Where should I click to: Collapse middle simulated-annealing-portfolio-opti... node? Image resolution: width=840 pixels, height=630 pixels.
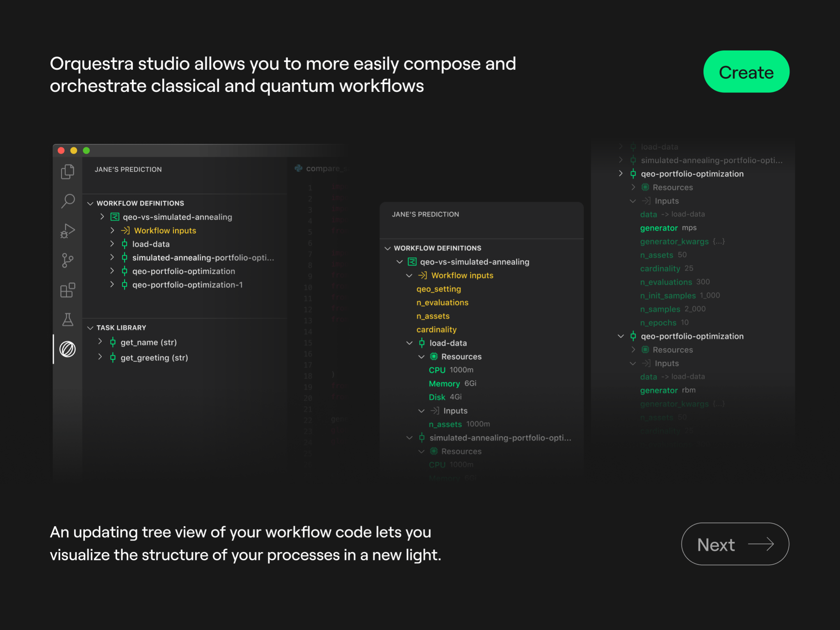click(409, 438)
